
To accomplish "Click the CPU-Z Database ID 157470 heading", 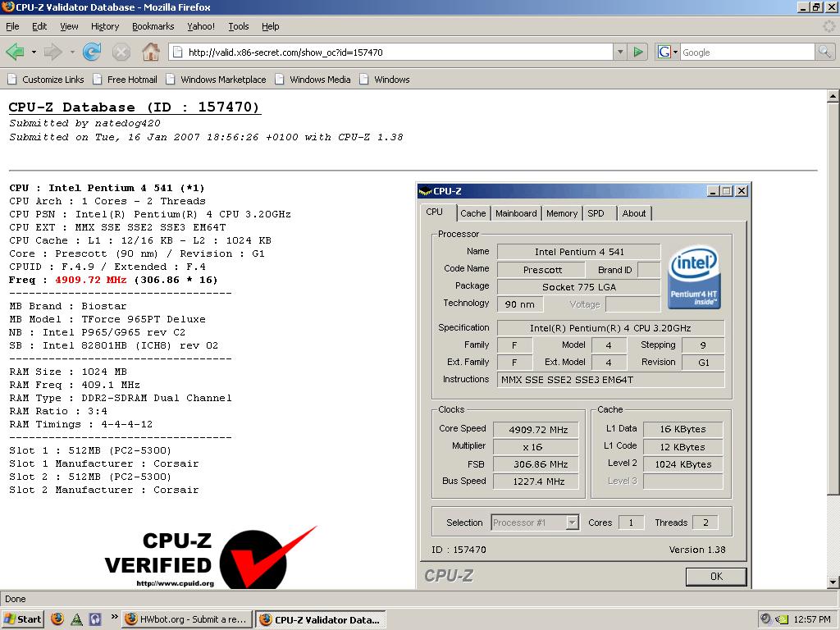I will pyautogui.click(x=135, y=107).
